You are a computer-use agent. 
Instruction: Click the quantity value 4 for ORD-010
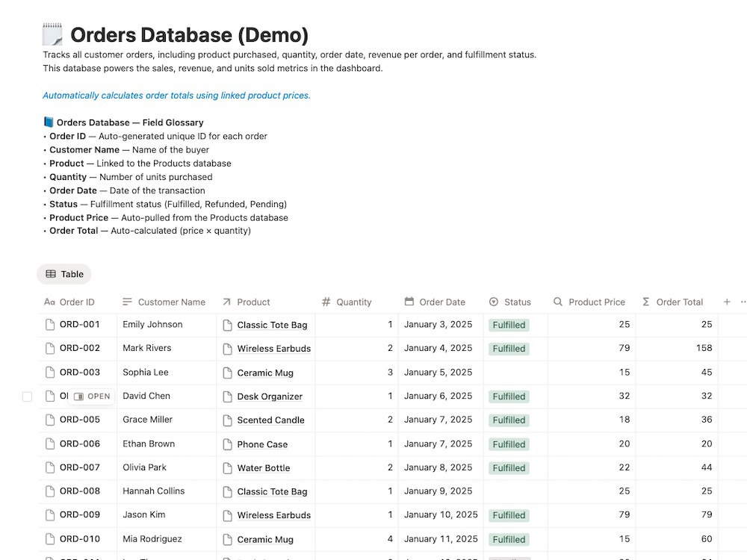coord(390,539)
